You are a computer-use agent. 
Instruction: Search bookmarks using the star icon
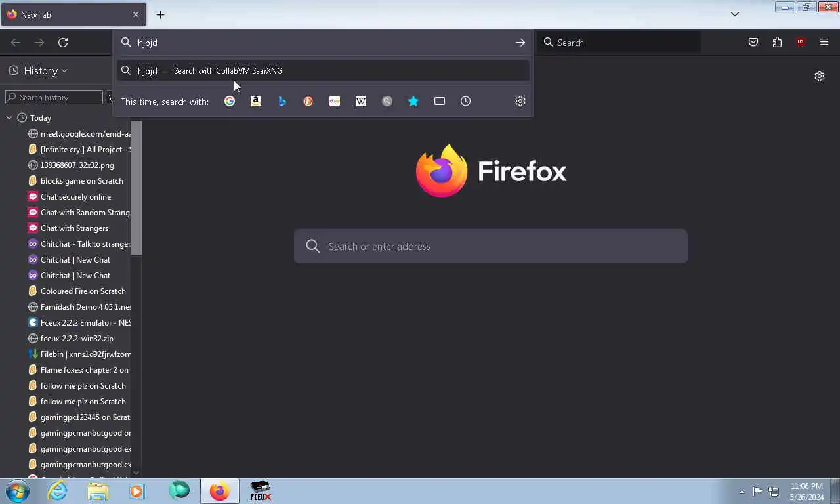click(413, 101)
